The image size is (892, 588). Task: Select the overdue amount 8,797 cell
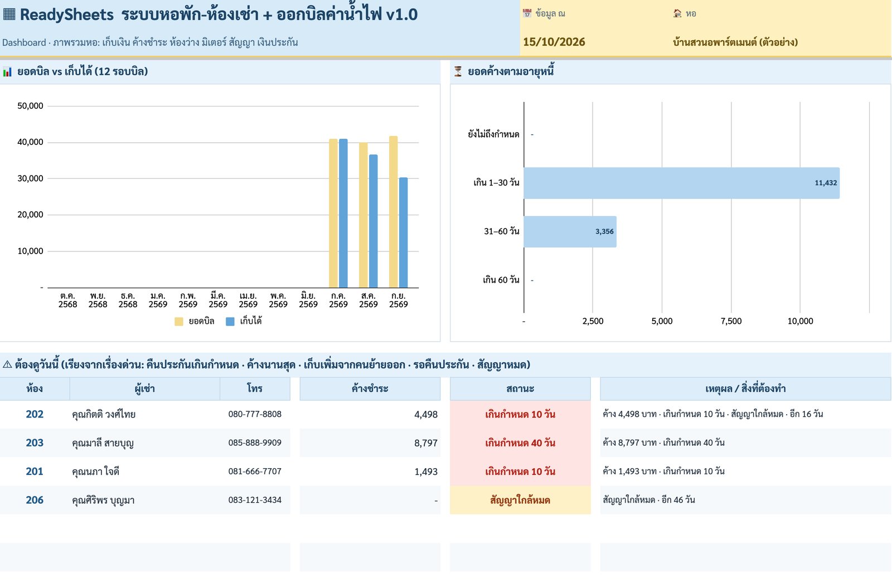370,443
